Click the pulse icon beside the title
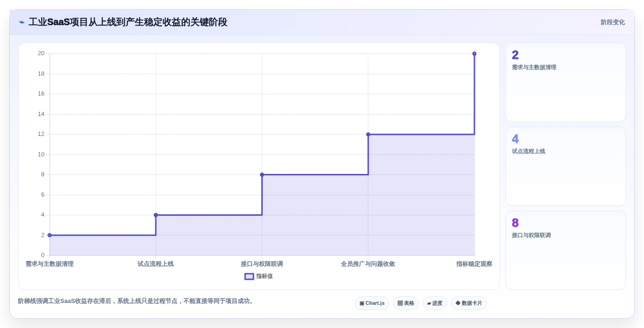Viewport: 644px width, 328px height. click(22, 22)
